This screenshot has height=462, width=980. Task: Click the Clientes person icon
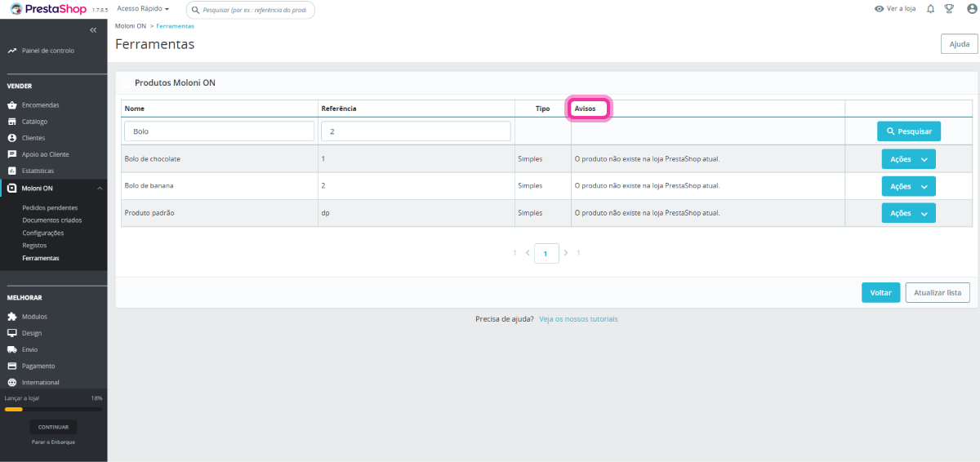[12, 138]
